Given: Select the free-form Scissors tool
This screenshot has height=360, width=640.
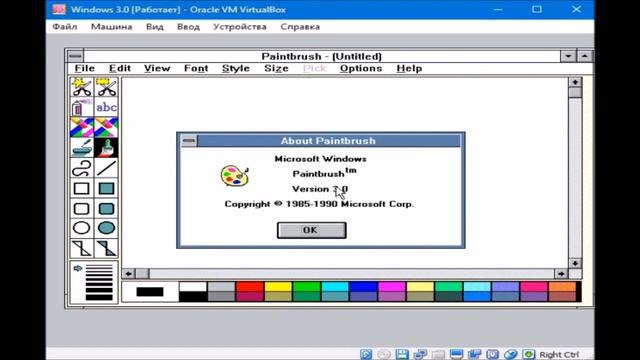Looking at the screenshot, I should pos(82,87).
